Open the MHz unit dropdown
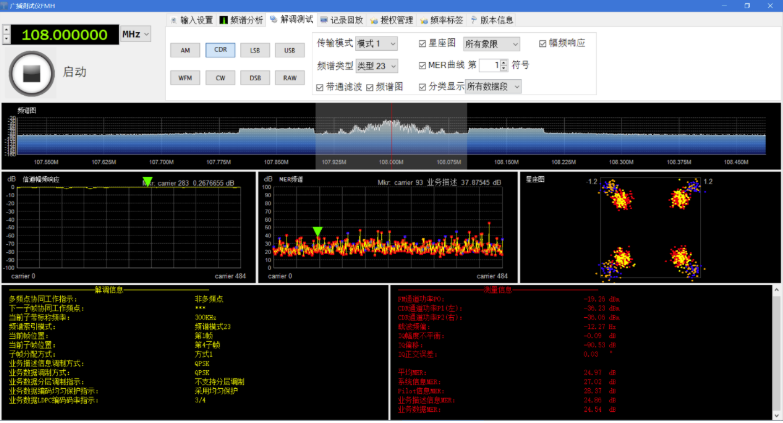The image size is (783, 423). coord(135,34)
